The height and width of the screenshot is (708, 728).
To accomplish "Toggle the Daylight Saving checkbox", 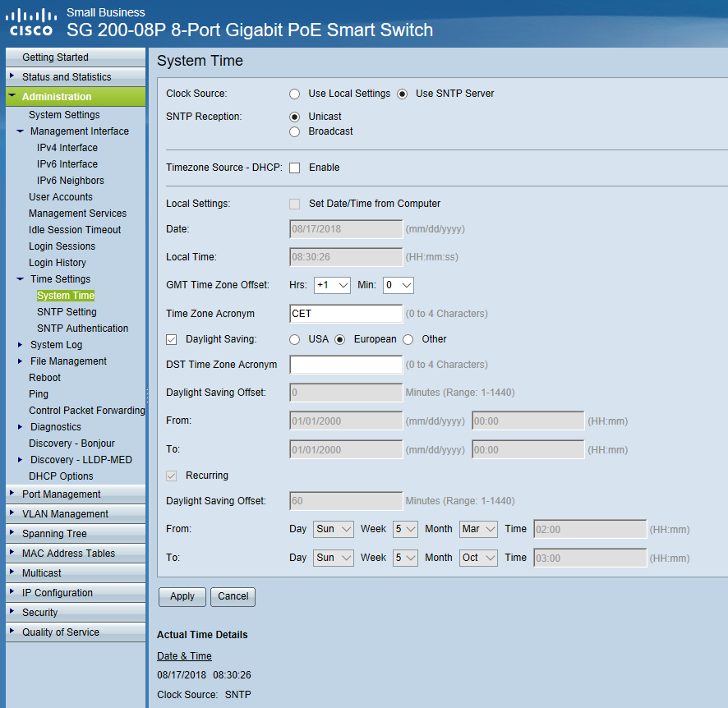I will click(172, 339).
